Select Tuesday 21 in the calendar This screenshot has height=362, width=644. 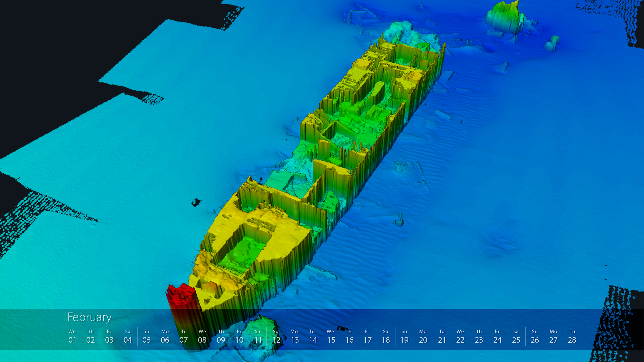[442, 336]
